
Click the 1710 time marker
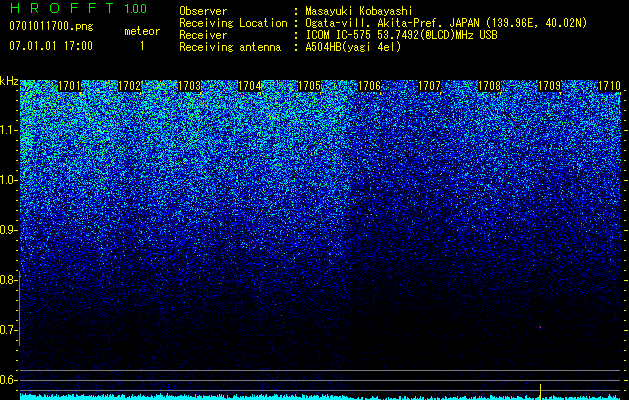pos(609,86)
